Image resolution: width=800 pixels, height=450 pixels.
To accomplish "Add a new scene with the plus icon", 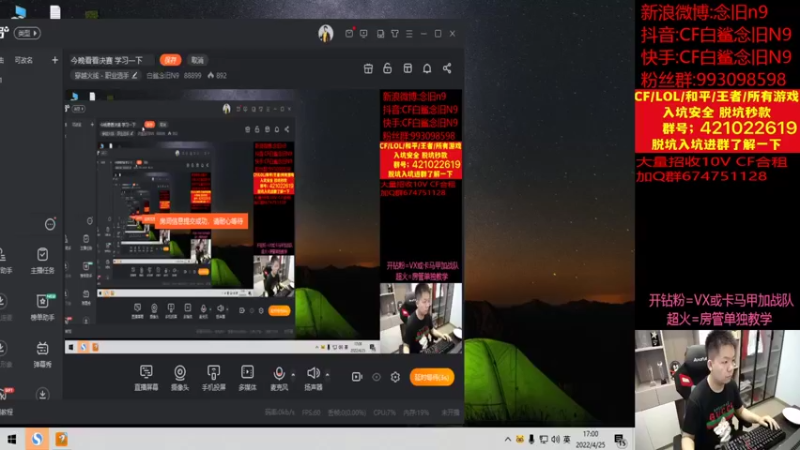I will pos(55,60).
